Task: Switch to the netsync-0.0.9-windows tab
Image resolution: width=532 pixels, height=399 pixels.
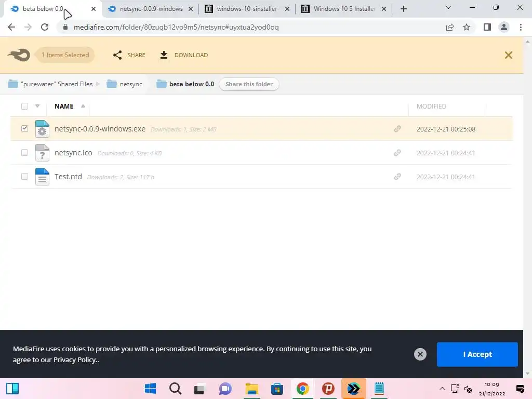Action: click(151, 9)
